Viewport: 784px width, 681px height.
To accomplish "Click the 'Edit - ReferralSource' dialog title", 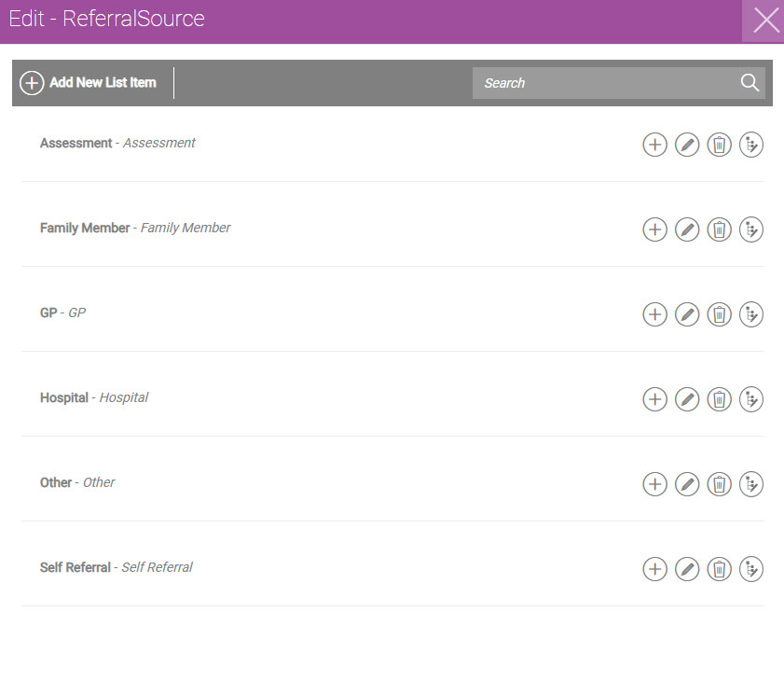I will coord(106,19).
